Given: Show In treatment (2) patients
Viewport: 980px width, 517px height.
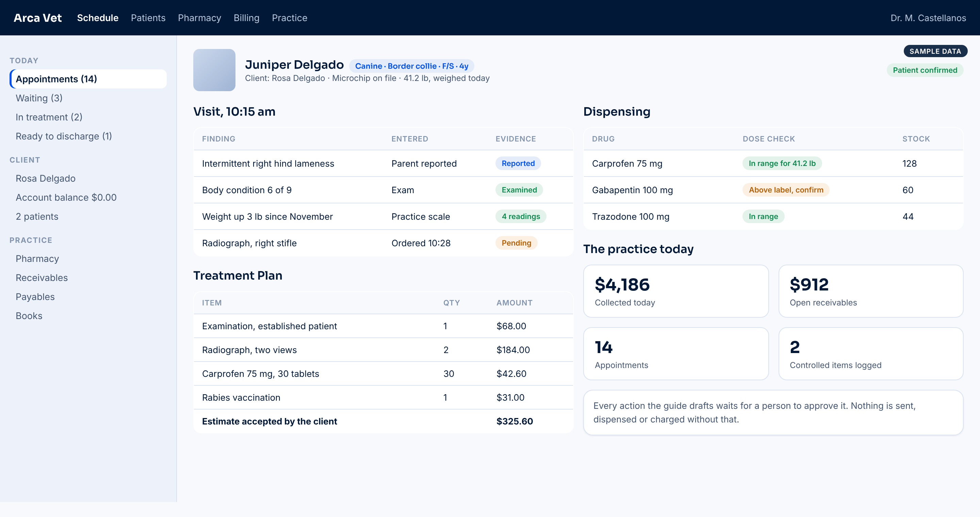Looking at the screenshot, I should click(49, 117).
